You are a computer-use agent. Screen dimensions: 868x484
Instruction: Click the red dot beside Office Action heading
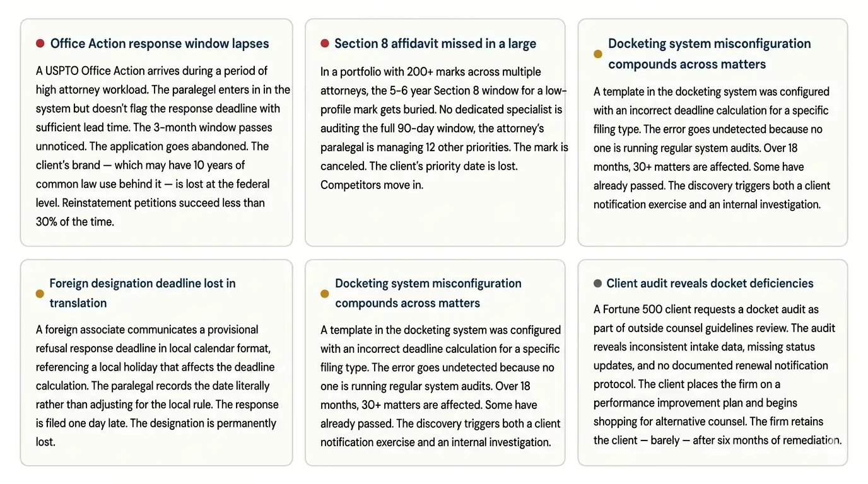click(40, 43)
